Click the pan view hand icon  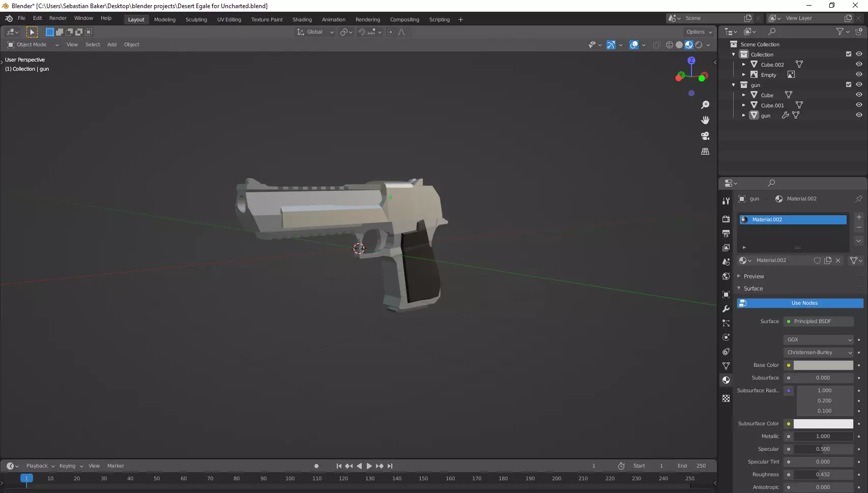705,120
